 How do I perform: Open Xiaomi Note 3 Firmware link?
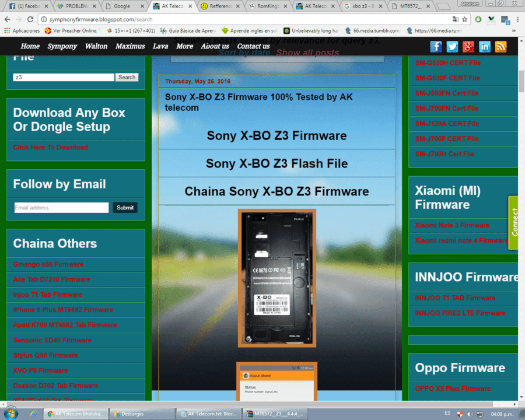click(x=452, y=225)
